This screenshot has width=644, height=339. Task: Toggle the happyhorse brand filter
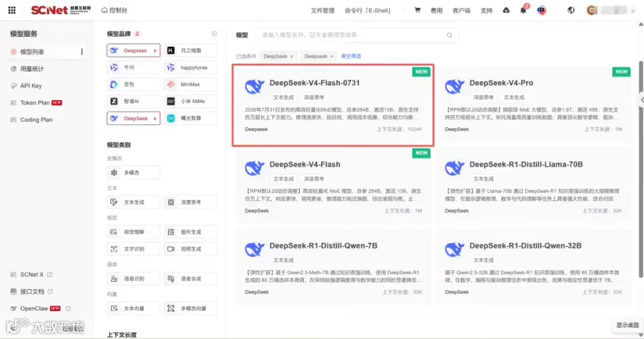(x=190, y=67)
